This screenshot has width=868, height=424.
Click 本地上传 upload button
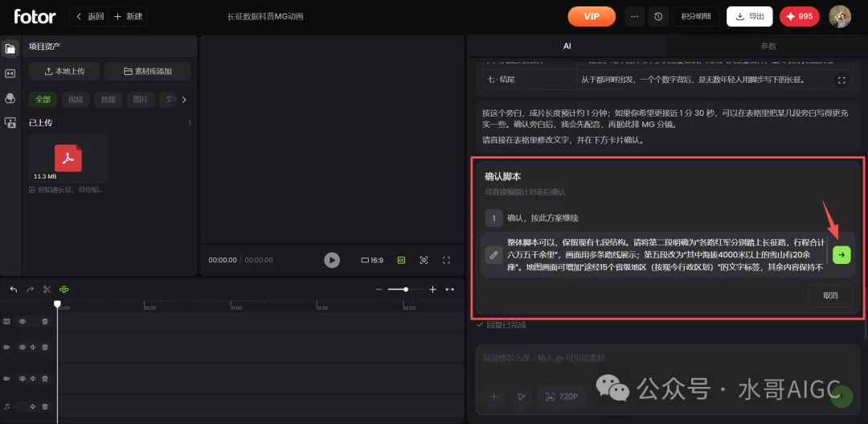point(64,72)
